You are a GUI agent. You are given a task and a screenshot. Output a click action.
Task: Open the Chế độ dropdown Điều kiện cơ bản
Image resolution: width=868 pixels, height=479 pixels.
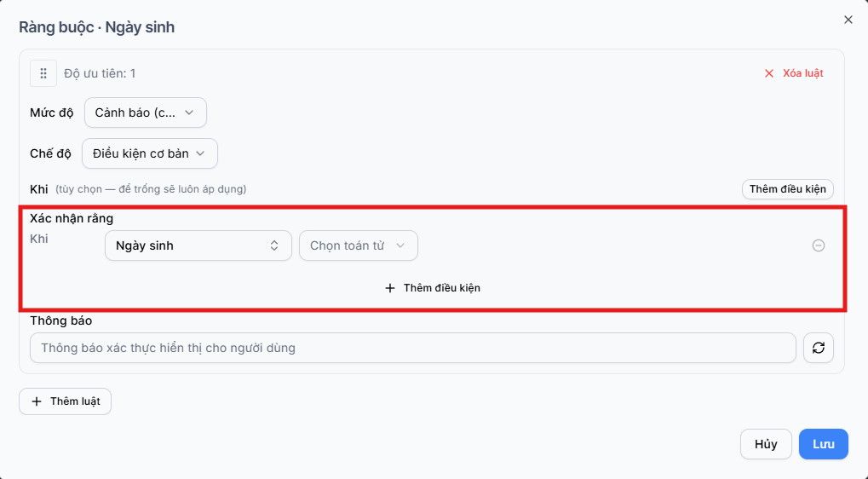(x=150, y=153)
